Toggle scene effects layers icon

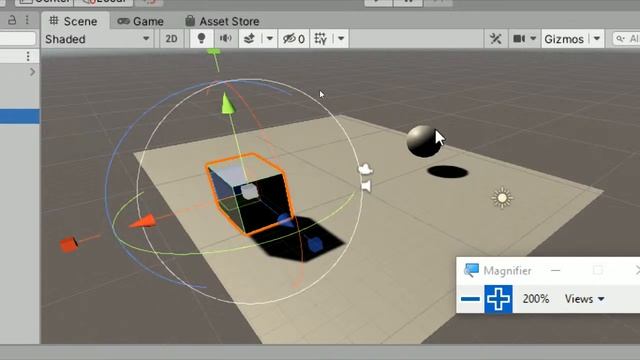coord(249,39)
